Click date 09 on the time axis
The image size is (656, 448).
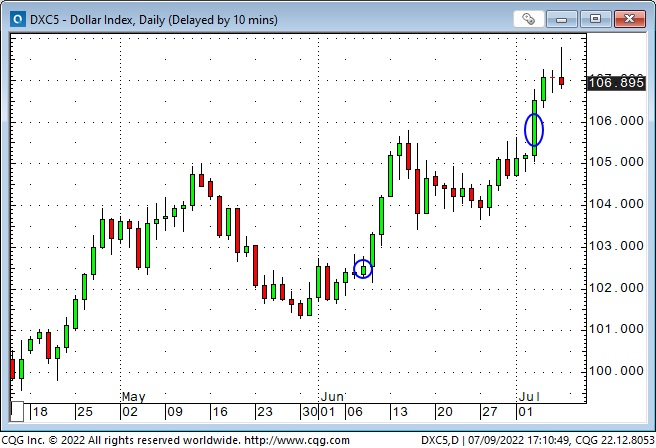(x=175, y=412)
